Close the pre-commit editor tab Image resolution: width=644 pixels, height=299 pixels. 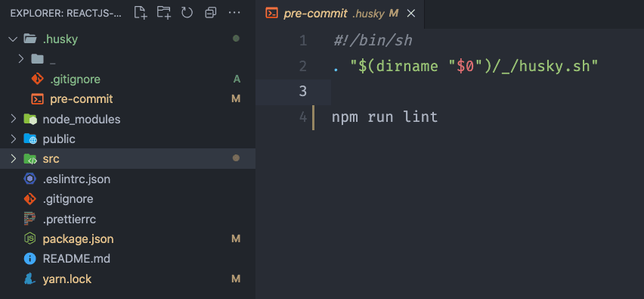(x=410, y=14)
